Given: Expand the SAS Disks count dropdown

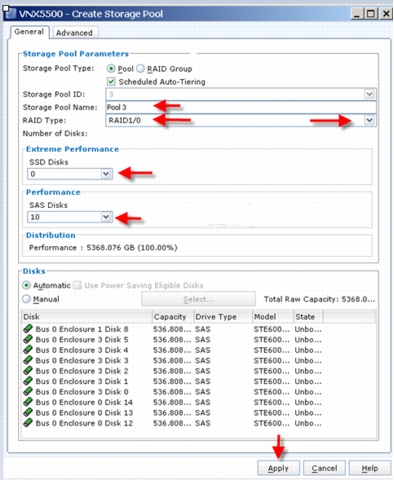Looking at the screenshot, I should tap(106, 217).
